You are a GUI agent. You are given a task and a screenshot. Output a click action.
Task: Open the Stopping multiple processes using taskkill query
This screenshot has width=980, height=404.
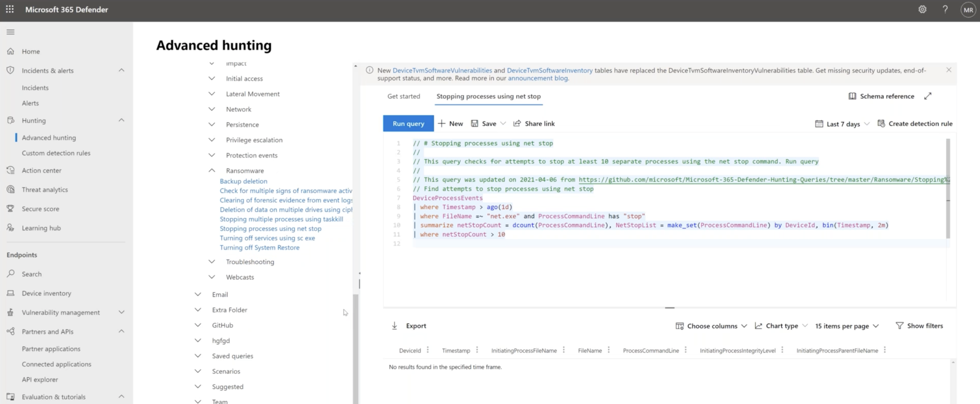281,219
